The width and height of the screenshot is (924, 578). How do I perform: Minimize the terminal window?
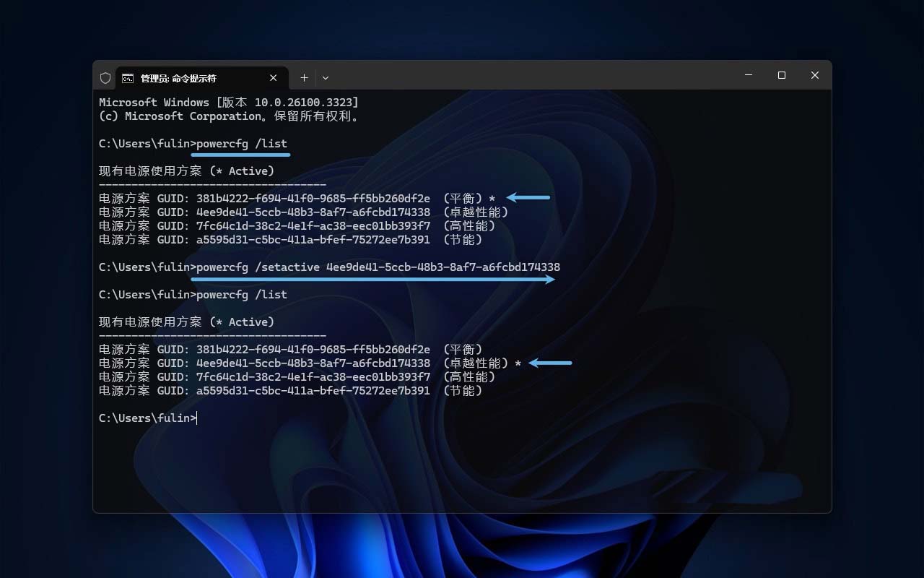click(x=749, y=75)
